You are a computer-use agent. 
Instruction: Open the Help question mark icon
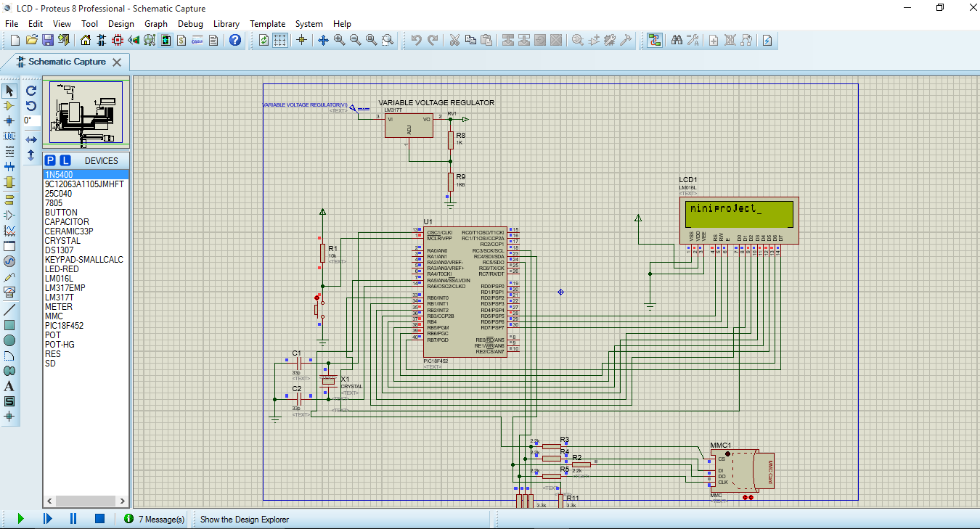coord(235,40)
